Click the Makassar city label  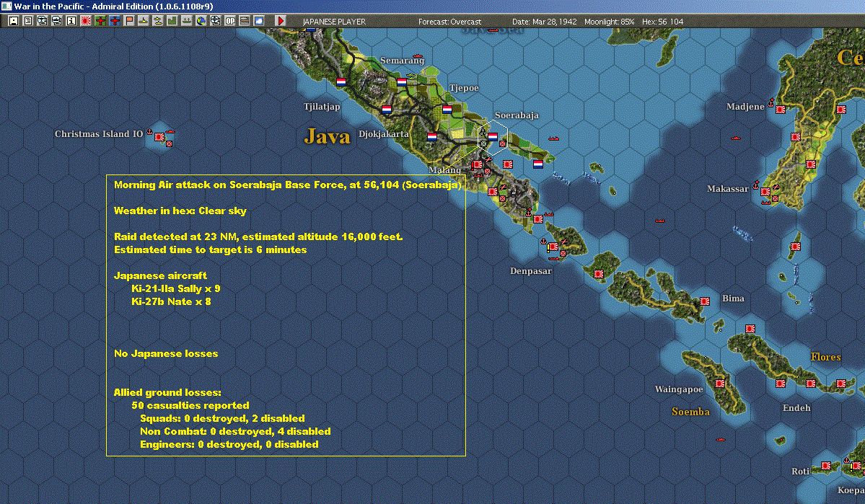[728, 189]
